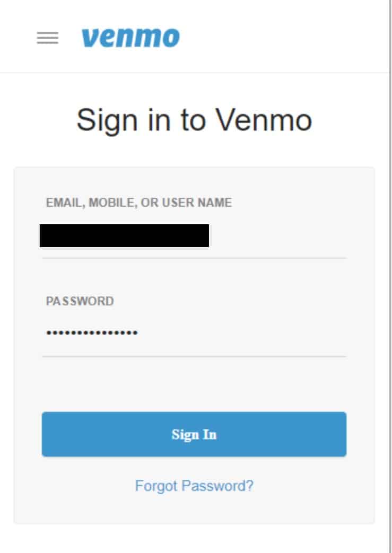Click the underline beneath the email field

[x=194, y=258]
